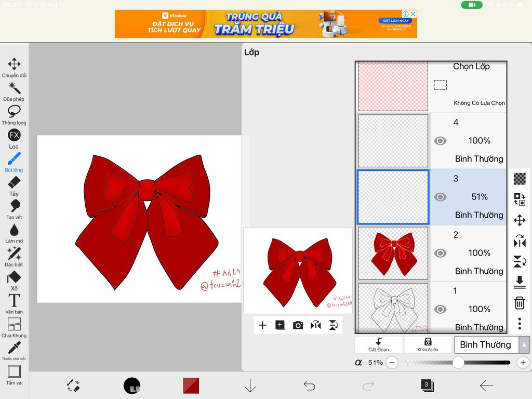Toggle visibility of layer 4

pos(440,141)
